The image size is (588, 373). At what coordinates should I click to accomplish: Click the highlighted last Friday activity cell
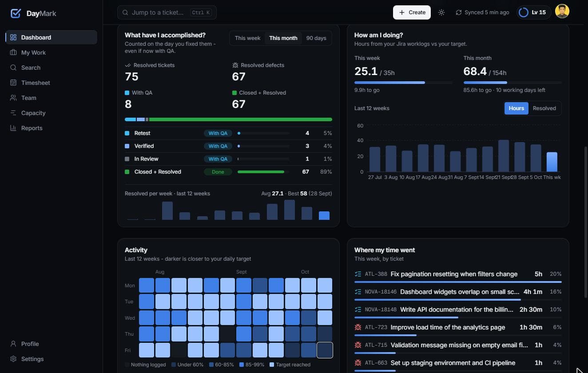pos(325,350)
